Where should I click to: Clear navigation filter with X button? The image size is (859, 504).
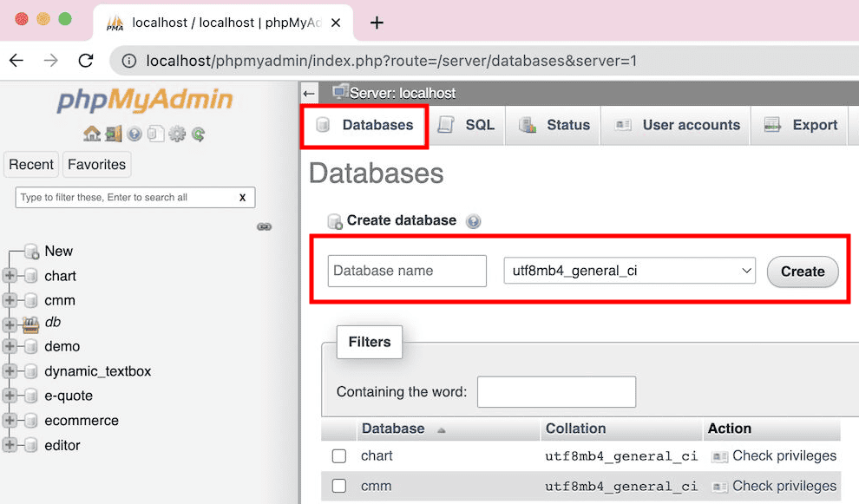coord(242,198)
